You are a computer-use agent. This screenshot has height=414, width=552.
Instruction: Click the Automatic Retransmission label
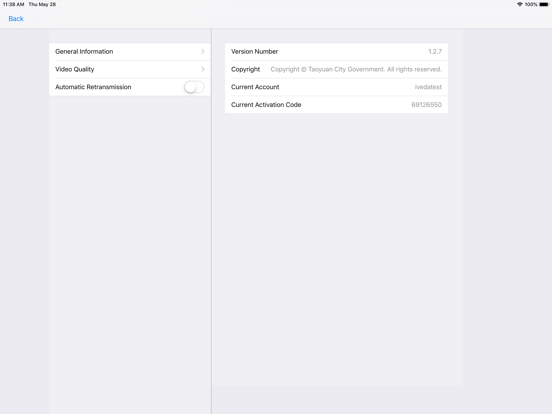point(93,87)
